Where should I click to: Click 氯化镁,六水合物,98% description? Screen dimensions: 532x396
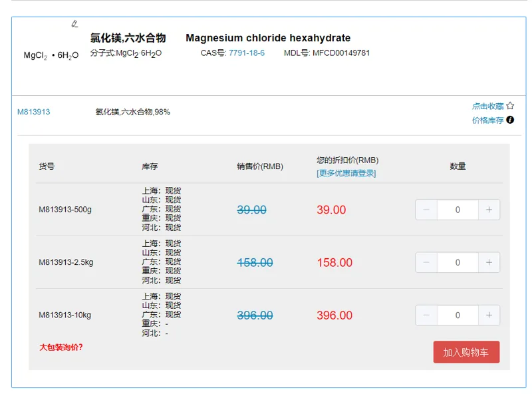coord(132,112)
